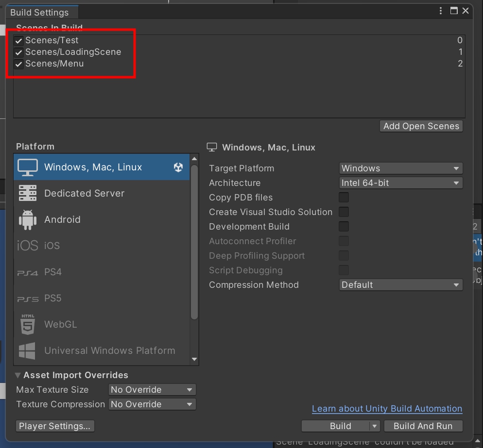
Task: Maximize the Build Settings window
Action: [454, 11]
